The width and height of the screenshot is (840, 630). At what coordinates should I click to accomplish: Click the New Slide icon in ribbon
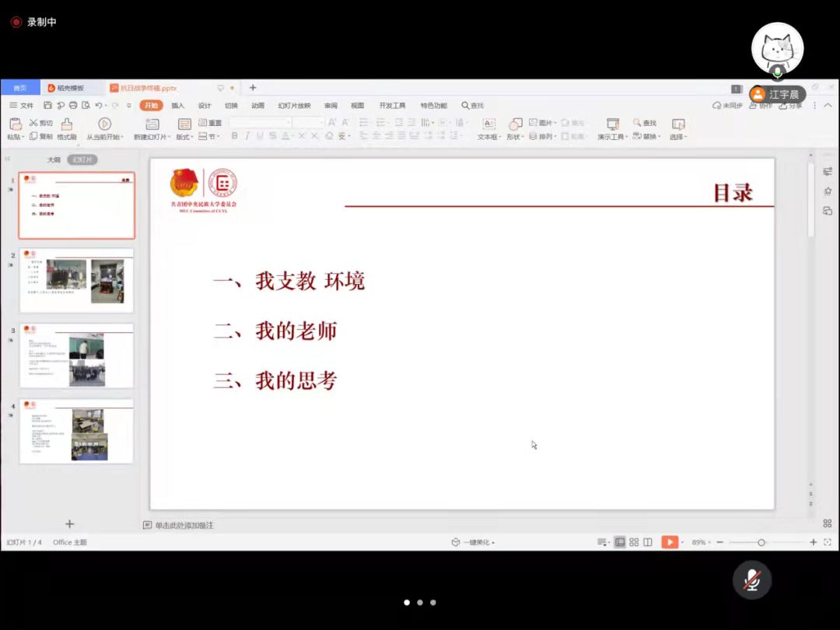152,124
